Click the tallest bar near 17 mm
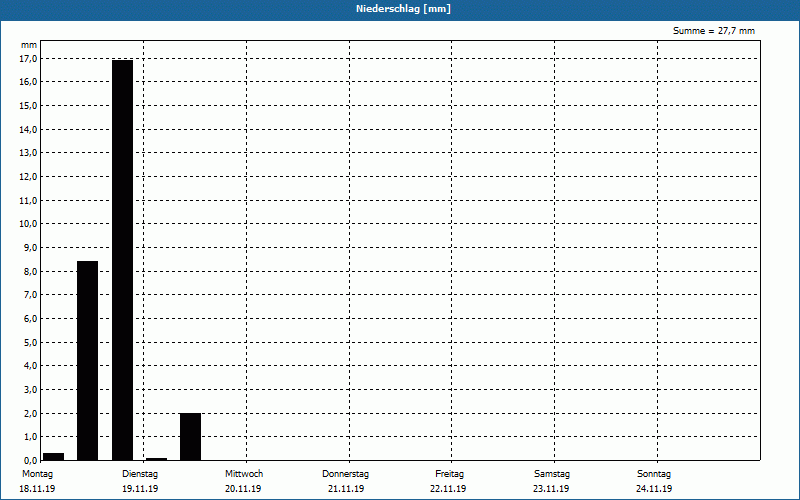Image resolution: width=800 pixels, height=500 pixels. pos(122,260)
